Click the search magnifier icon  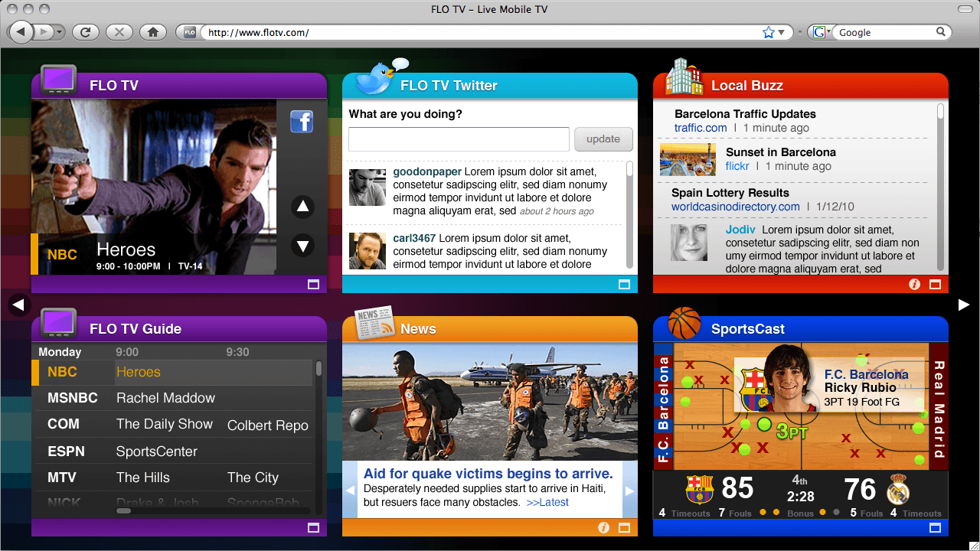(x=941, y=32)
